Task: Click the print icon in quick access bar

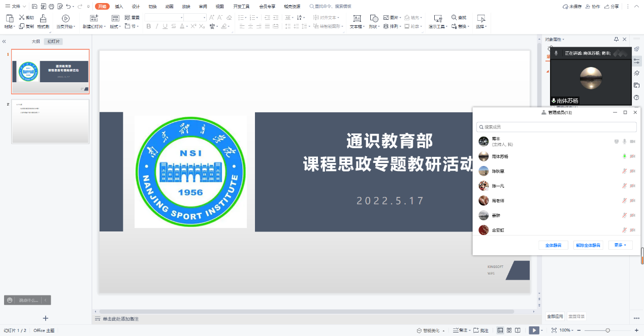Action: coord(51,7)
